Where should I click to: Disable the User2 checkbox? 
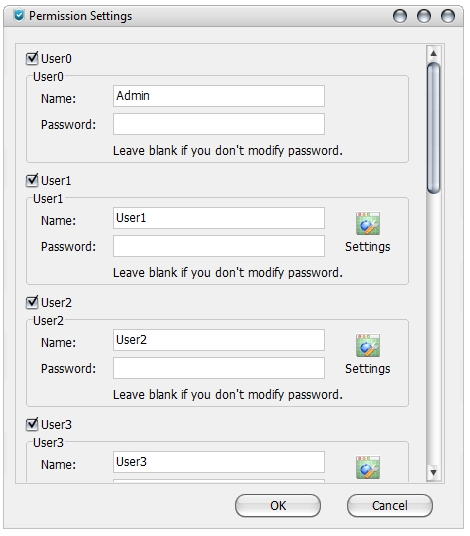click(32, 302)
